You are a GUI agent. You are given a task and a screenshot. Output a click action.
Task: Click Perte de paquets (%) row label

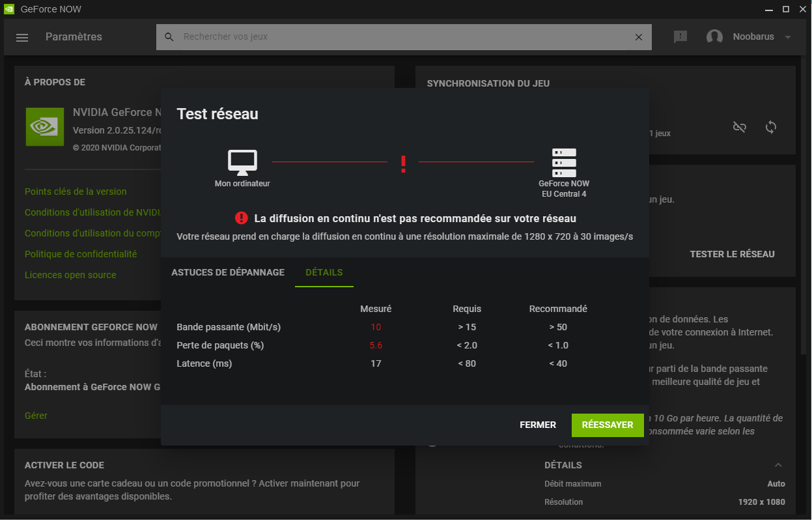pyautogui.click(x=220, y=345)
